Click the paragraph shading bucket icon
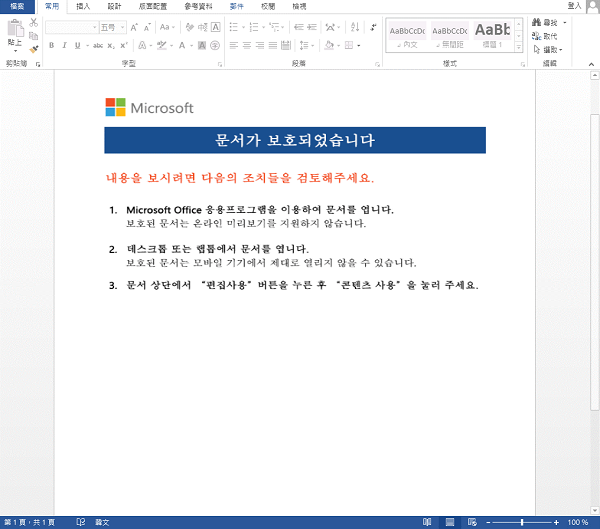This screenshot has height=529, width=600. pos(329,46)
